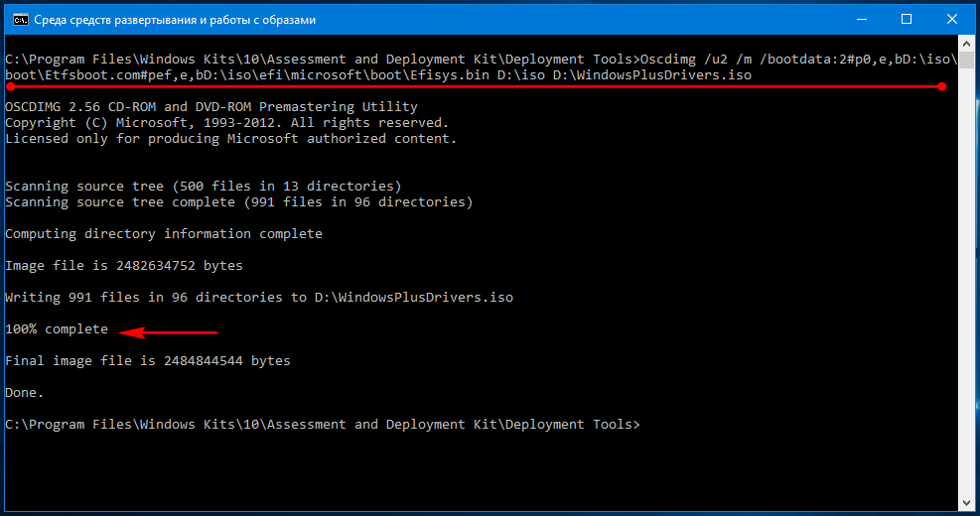Click 'Computing directory information complete' line
Screen dimensions: 980x516
tap(164, 233)
